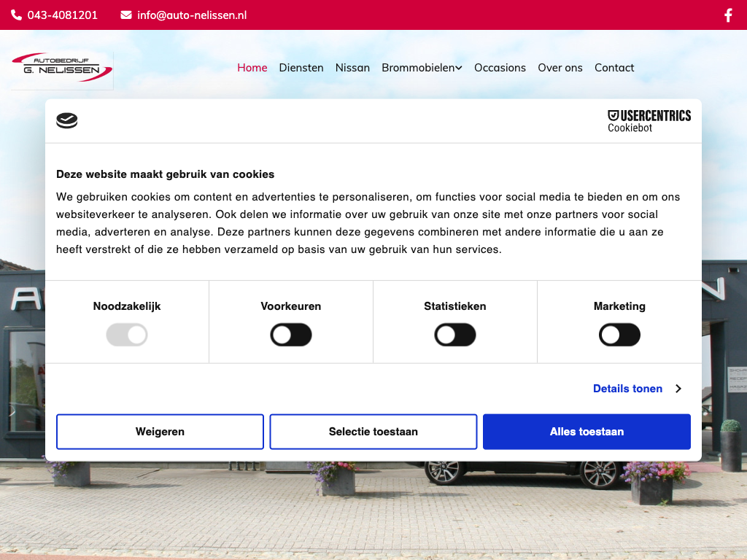Click the envelope email icon
The image size is (747, 560).
[126, 15]
